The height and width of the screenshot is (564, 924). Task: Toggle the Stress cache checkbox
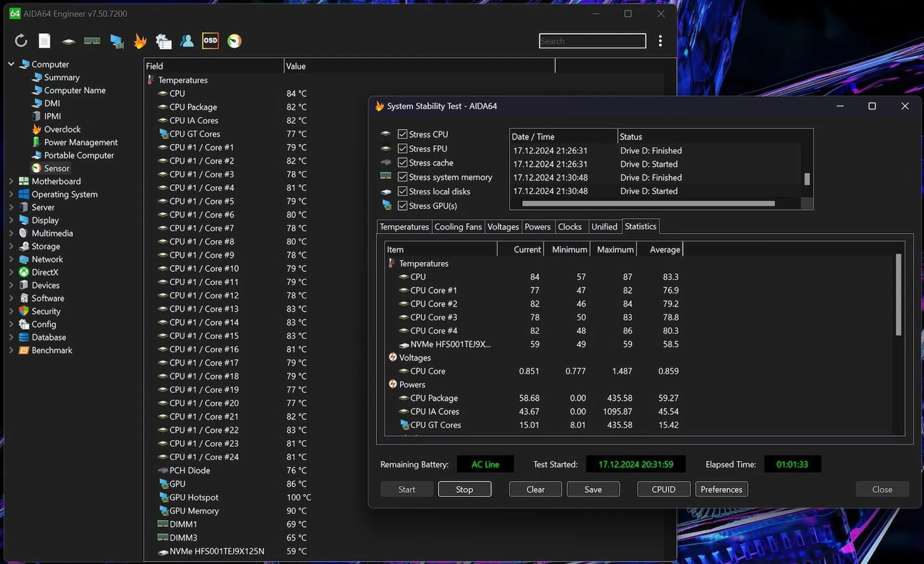[x=402, y=163]
